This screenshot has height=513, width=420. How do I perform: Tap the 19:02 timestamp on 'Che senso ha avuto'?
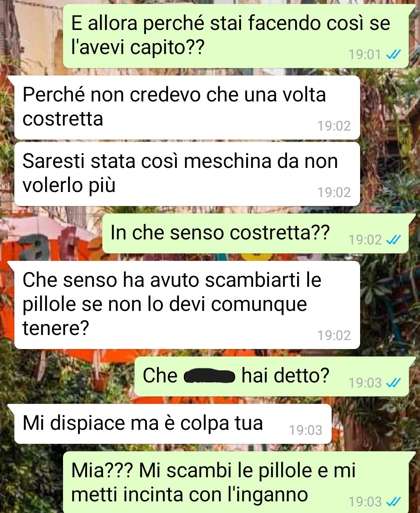pyautogui.click(x=334, y=335)
